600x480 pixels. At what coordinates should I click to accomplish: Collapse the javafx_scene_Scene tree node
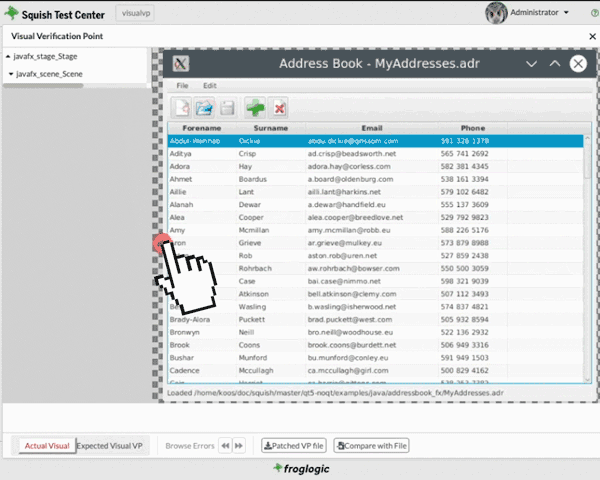pos(10,74)
